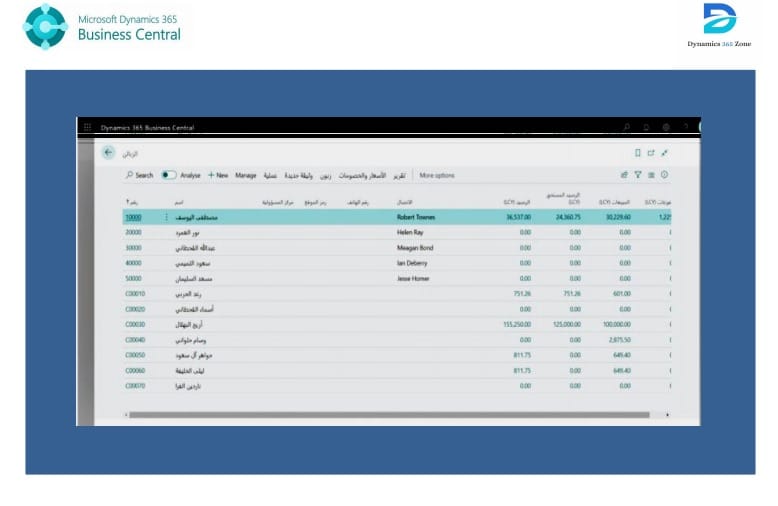
Task: Open customer number 50000 link
Action: pyautogui.click(x=133, y=278)
